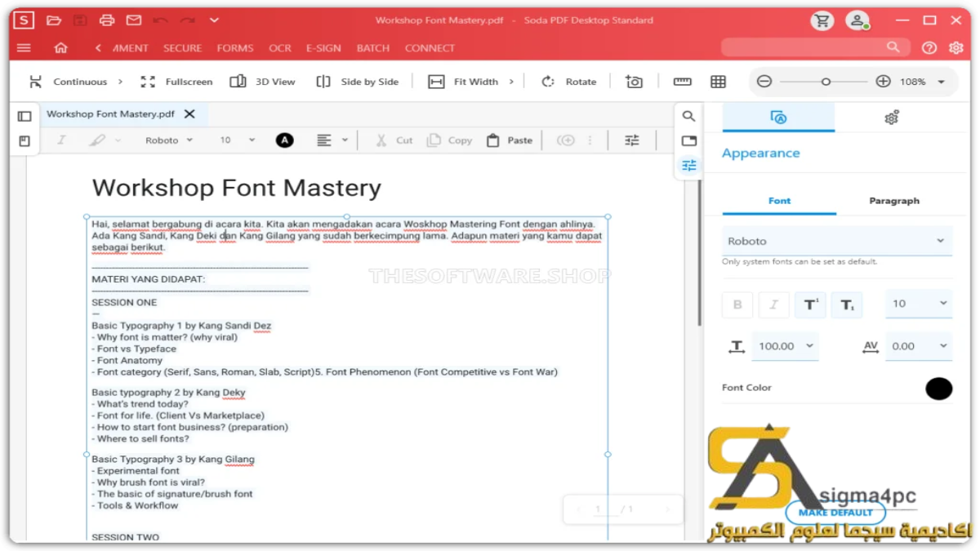
Task: Open the FORMS tab
Action: point(235,48)
